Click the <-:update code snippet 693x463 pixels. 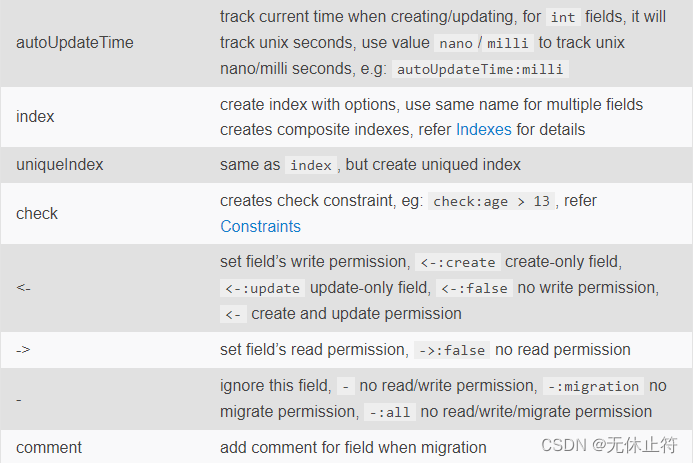[262, 288]
